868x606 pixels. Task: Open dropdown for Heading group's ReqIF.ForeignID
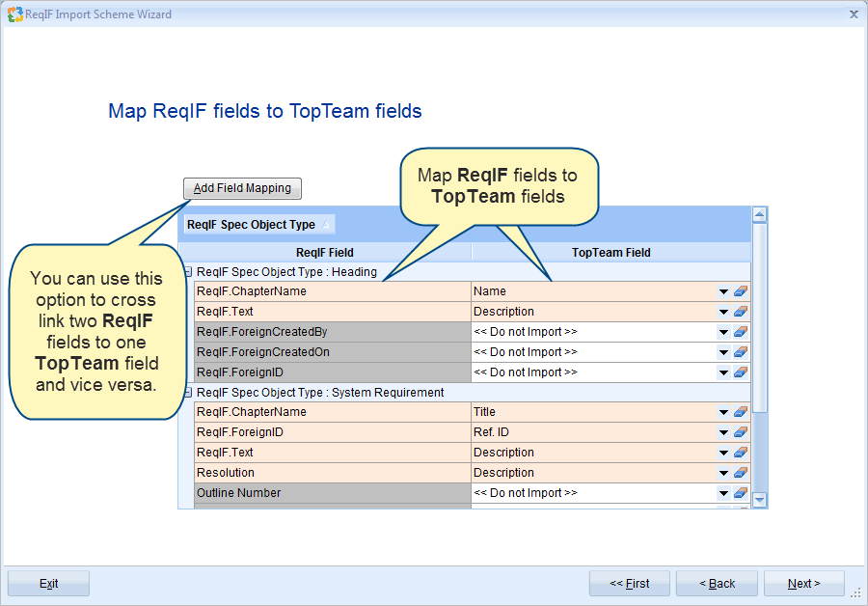click(723, 372)
